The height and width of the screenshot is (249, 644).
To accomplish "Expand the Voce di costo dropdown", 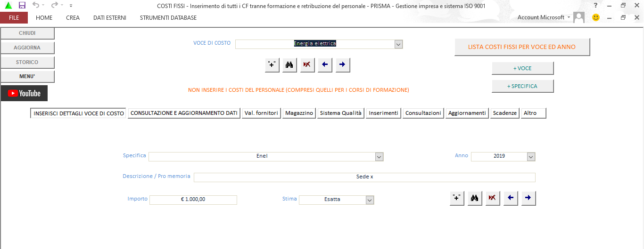I will coord(398,44).
